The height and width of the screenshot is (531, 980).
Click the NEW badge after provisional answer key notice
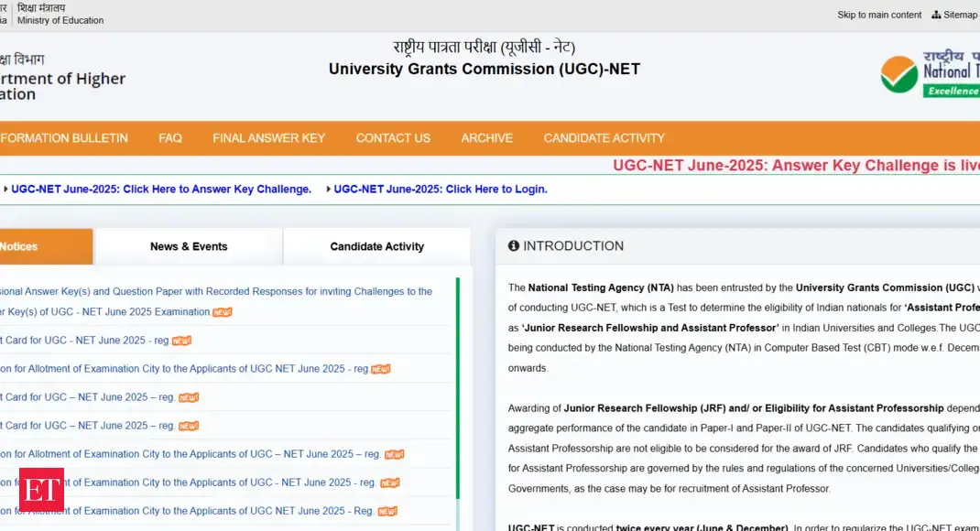223,312
